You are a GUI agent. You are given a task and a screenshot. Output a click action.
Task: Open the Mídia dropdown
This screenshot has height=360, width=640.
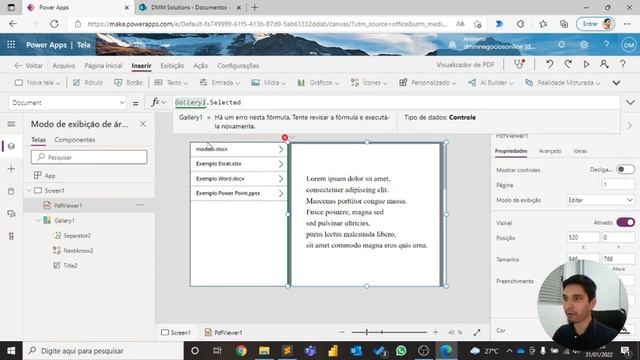(x=268, y=82)
